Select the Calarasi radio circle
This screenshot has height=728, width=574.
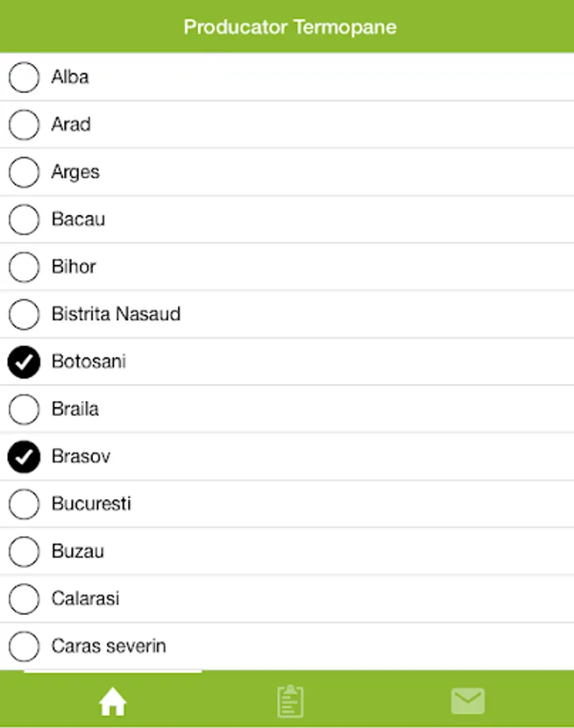(x=24, y=599)
